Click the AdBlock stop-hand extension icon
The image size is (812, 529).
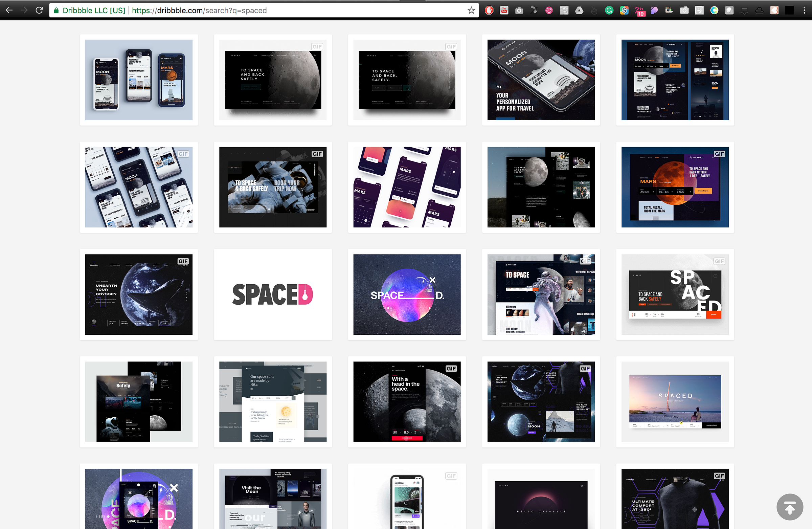point(489,10)
